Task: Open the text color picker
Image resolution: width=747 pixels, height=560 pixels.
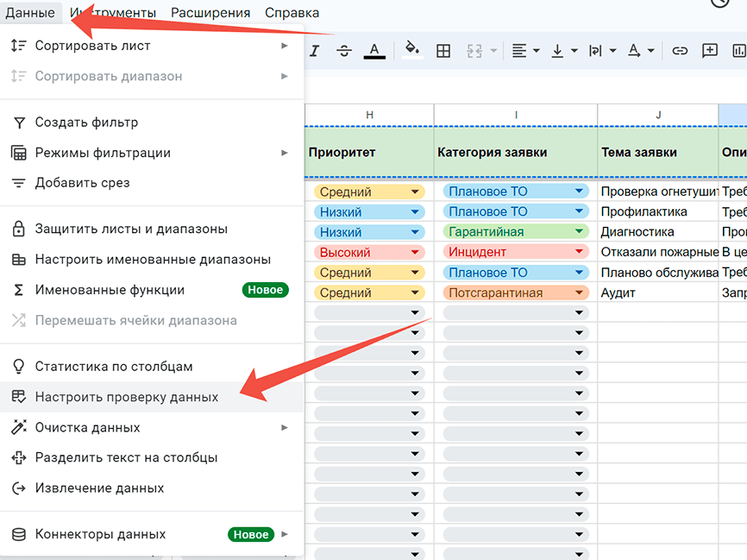Action: [374, 51]
